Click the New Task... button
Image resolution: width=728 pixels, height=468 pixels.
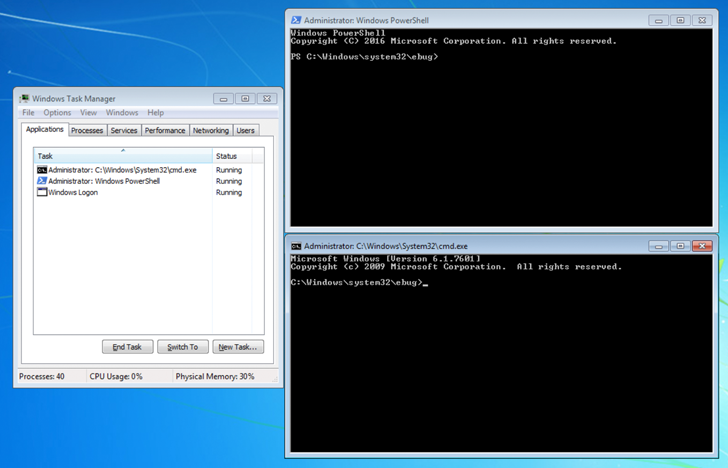238,347
